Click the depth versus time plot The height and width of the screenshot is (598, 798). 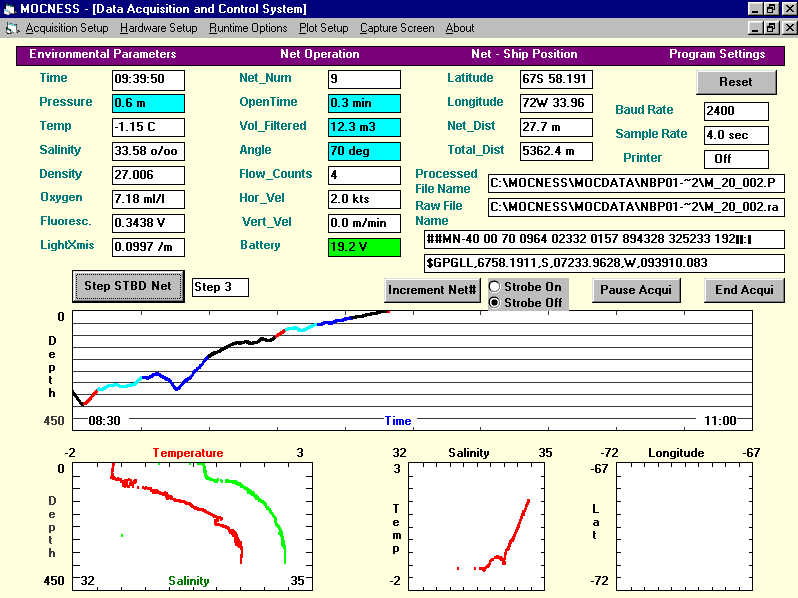click(x=412, y=371)
